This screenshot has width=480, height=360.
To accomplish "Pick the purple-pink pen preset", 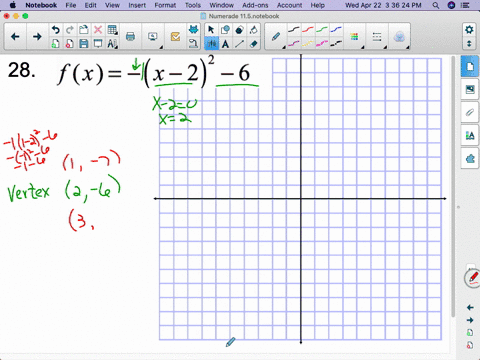I will [x=294, y=43].
